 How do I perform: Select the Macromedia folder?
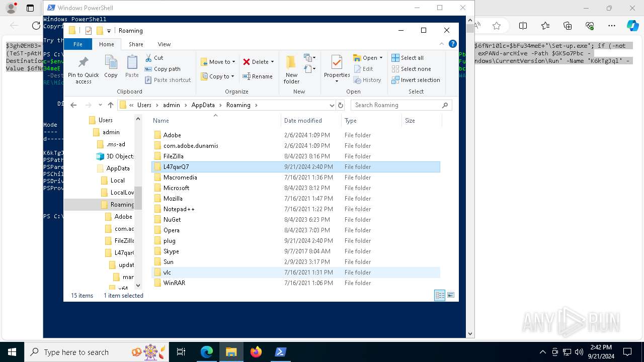coord(296,177)
